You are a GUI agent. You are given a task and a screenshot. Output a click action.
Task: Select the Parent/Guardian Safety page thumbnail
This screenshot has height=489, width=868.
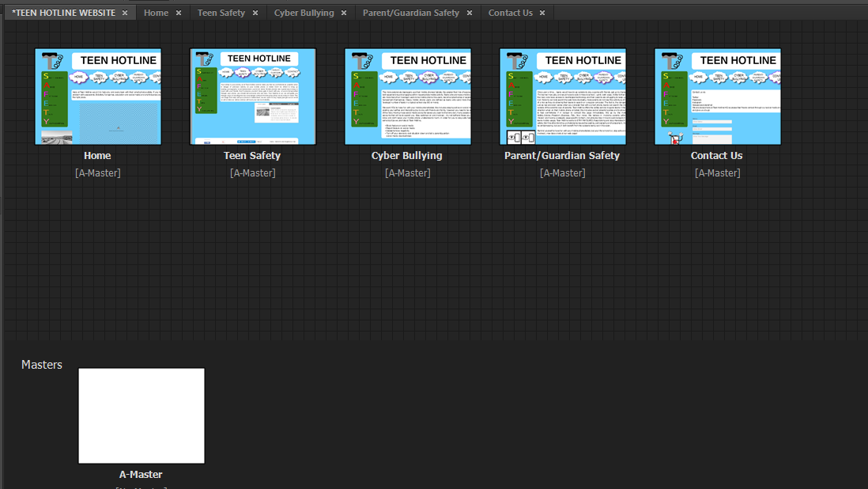coord(563,97)
